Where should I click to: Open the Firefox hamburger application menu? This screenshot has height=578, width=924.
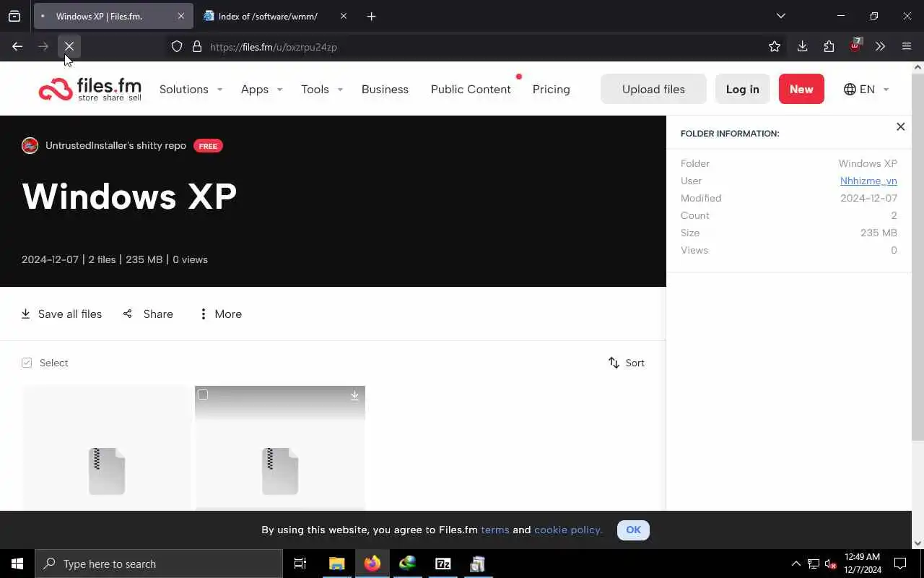click(x=907, y=46)
